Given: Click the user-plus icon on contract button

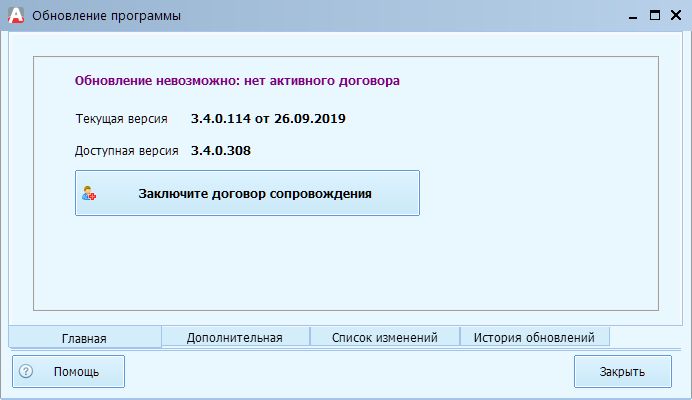Looking at the screenshot, I should 89,193.
